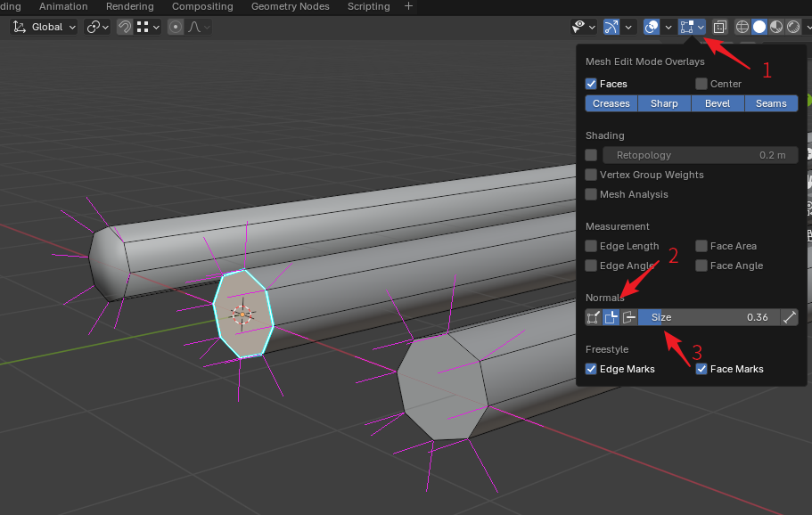Enable the Mesh Analysis checkbox
The width and height of the screenshot is (812, 515).
591,194
